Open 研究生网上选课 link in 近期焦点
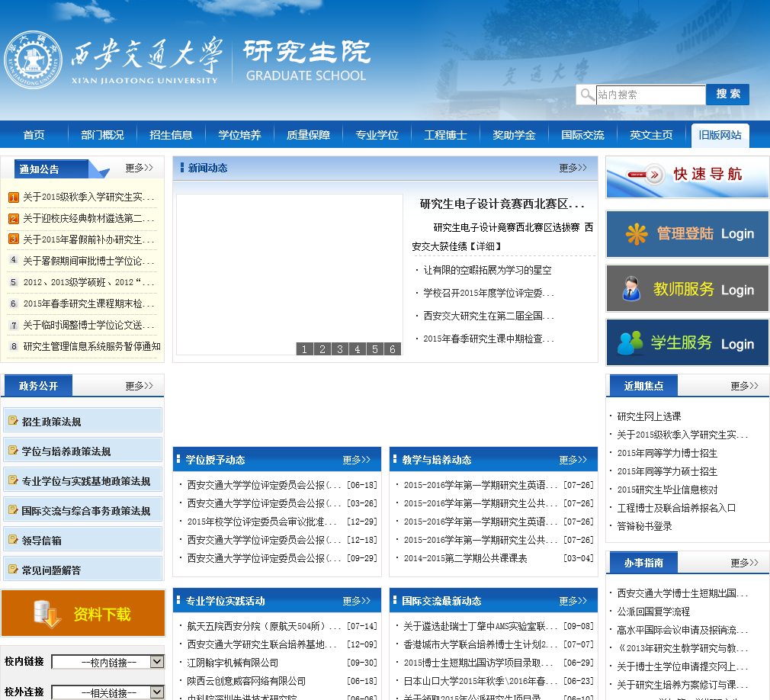This screenshot has width=770, height=700. pyautogui.click(x=650, y=416)
